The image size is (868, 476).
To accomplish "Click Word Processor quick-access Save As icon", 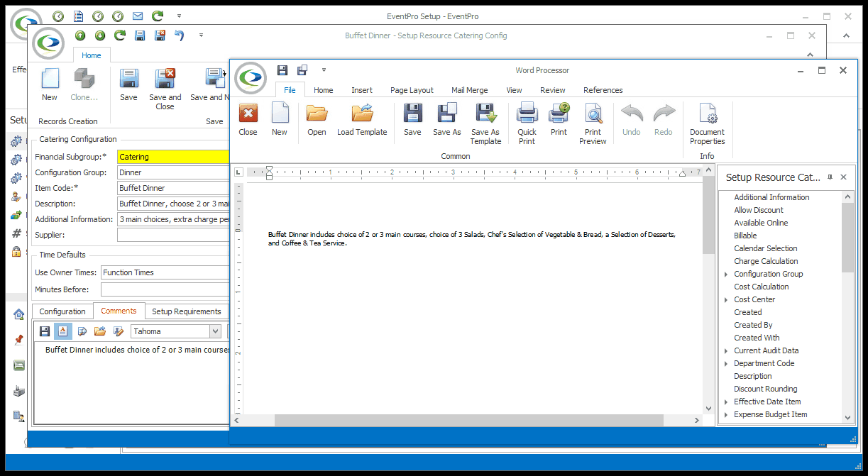I will coord(302,70).
